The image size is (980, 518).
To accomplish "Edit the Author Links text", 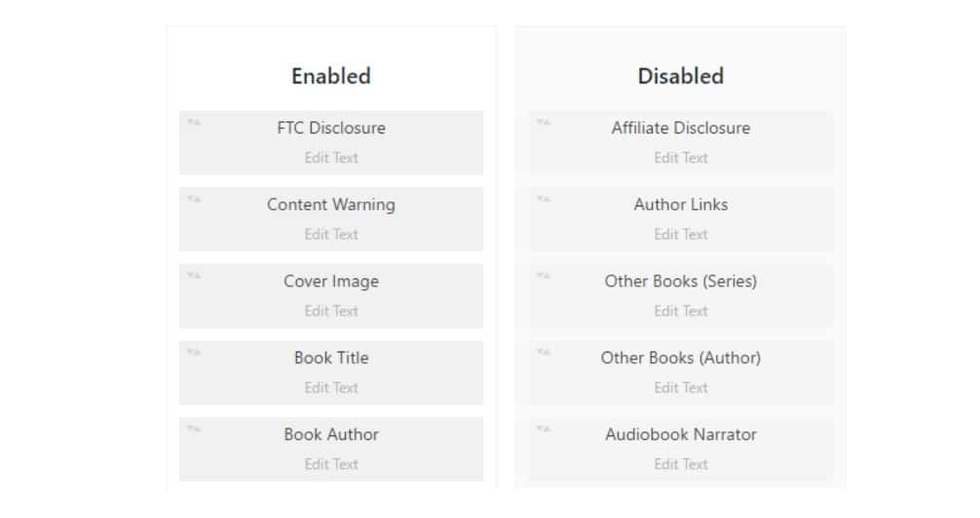I will click(x=681, y=235).
